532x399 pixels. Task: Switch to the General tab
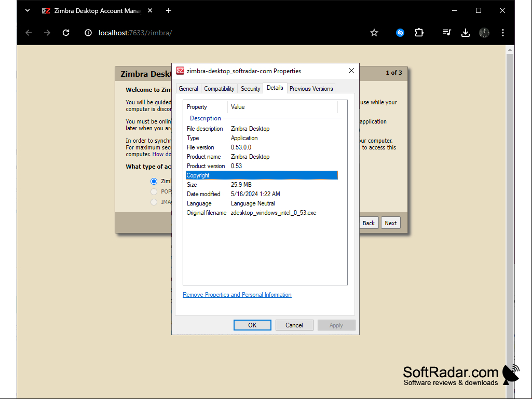[x=188, y=89]
